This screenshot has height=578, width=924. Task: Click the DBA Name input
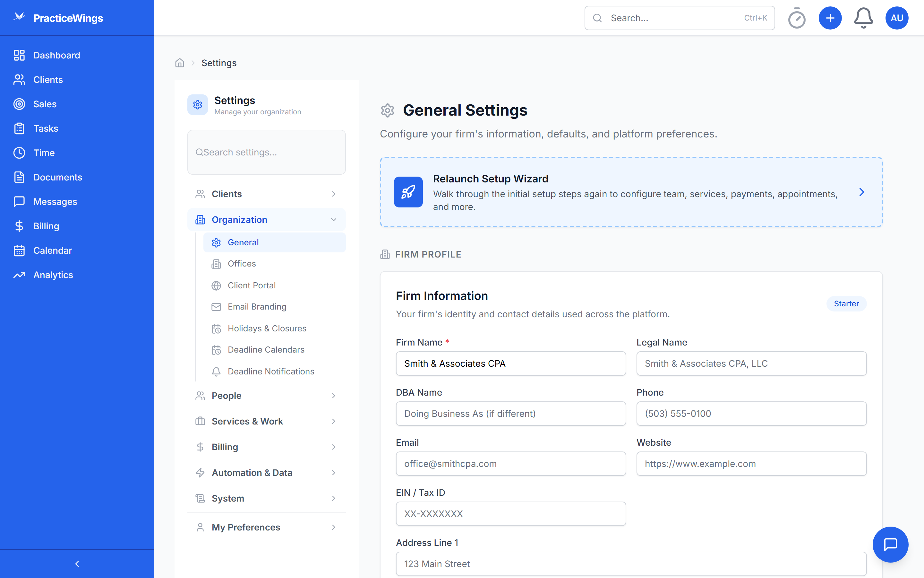(510, 414)
